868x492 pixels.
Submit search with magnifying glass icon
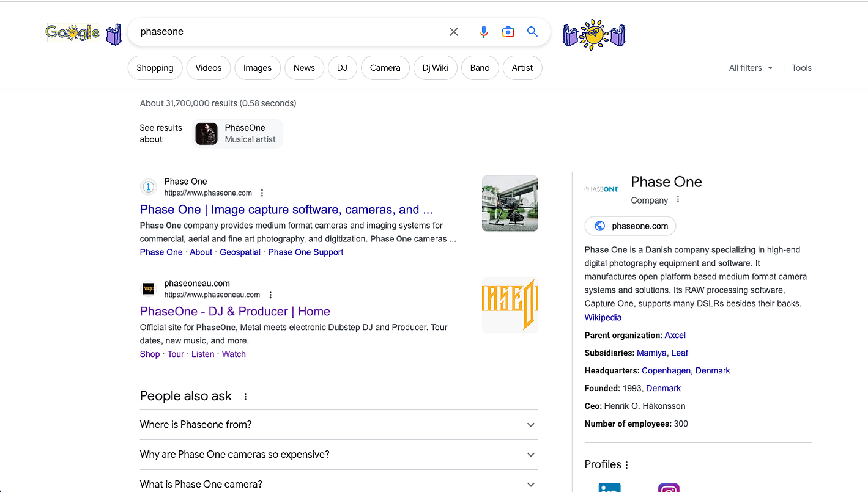tap(533, 32)
